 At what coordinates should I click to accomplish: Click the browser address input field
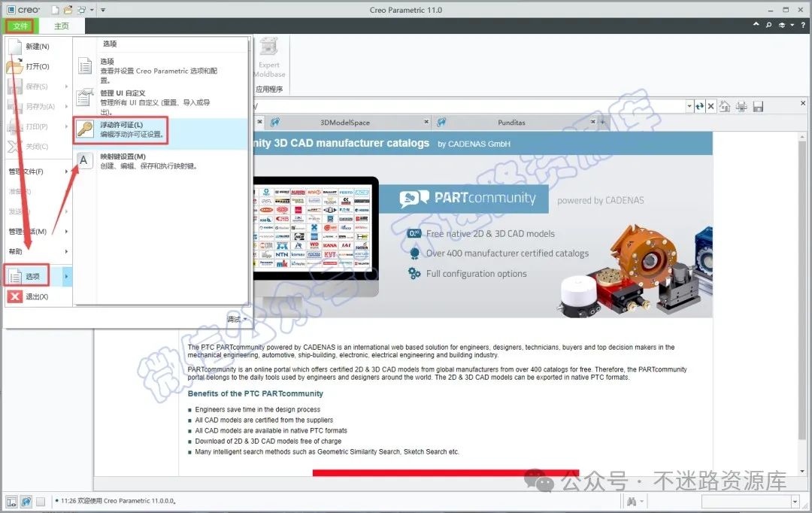pyautogui.click(x=468, y=106)
